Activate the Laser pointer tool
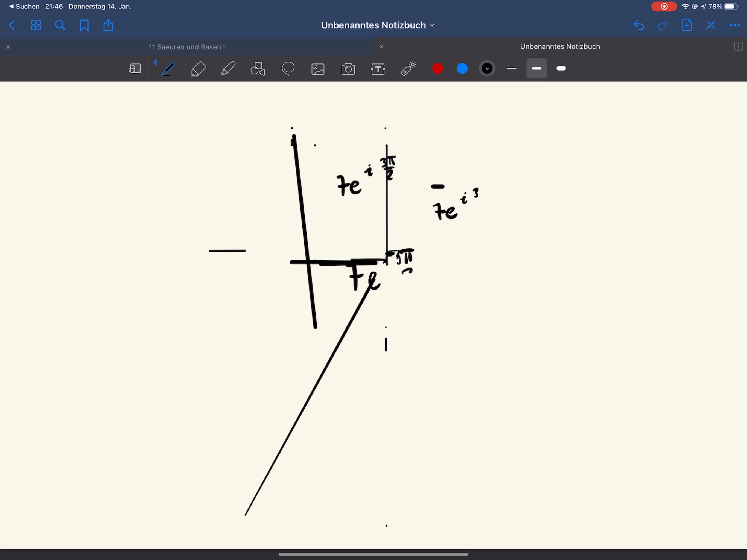 (408, 69)
